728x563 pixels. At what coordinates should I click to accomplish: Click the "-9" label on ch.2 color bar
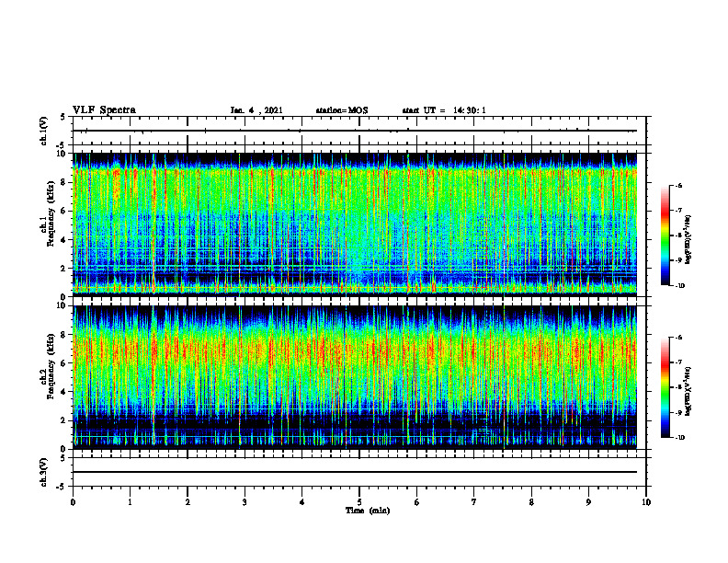(678, 412)
